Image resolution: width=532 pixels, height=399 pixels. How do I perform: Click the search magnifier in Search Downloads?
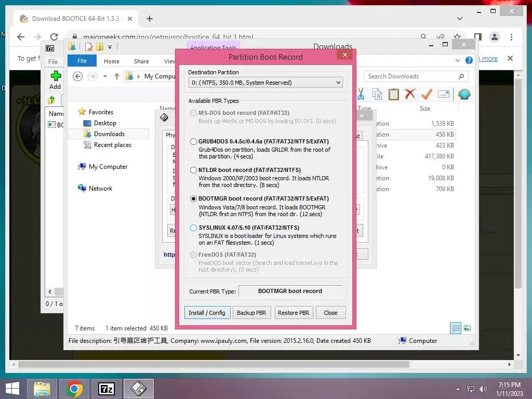(x=461, y=76)
